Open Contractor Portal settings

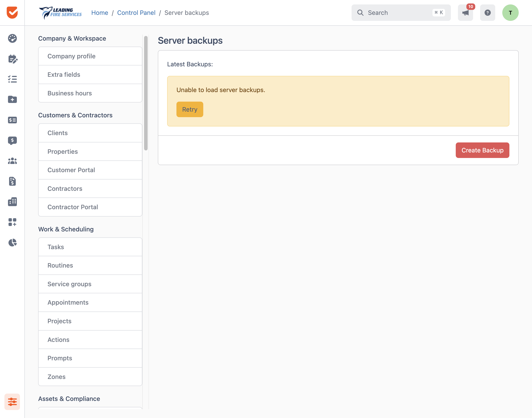tap(90, 207)
